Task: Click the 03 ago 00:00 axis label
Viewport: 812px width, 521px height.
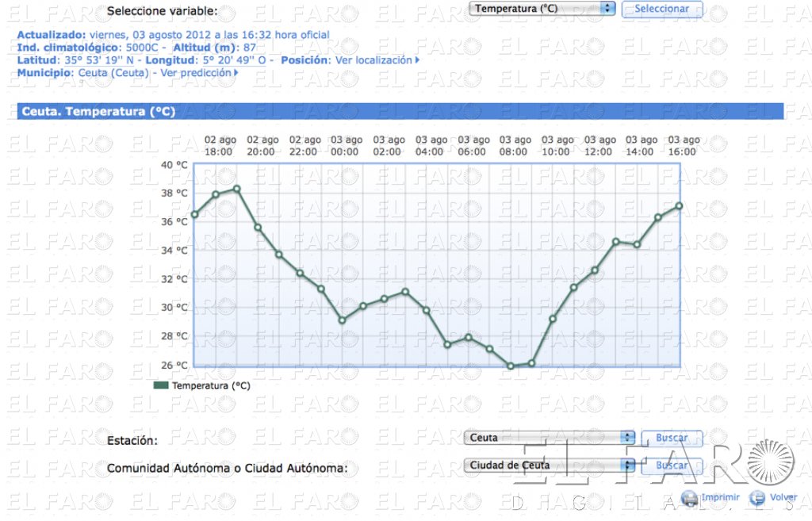Action: 346,146
